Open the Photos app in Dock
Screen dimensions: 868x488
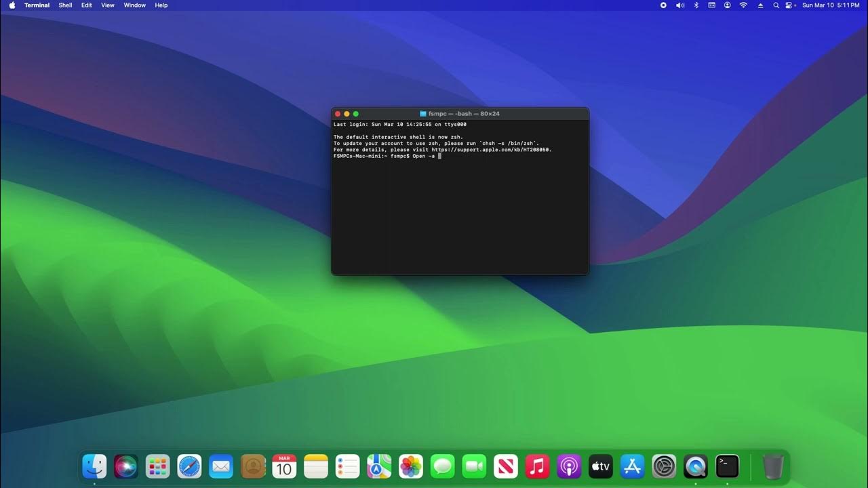411,466
